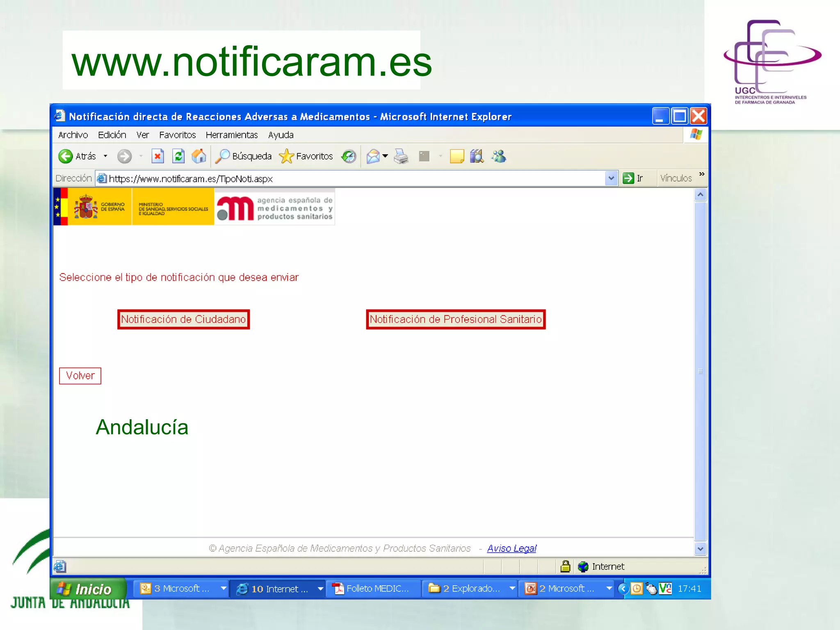840x630 pixels.
Task: Open the Edición menu
Action: pos(112,135)
